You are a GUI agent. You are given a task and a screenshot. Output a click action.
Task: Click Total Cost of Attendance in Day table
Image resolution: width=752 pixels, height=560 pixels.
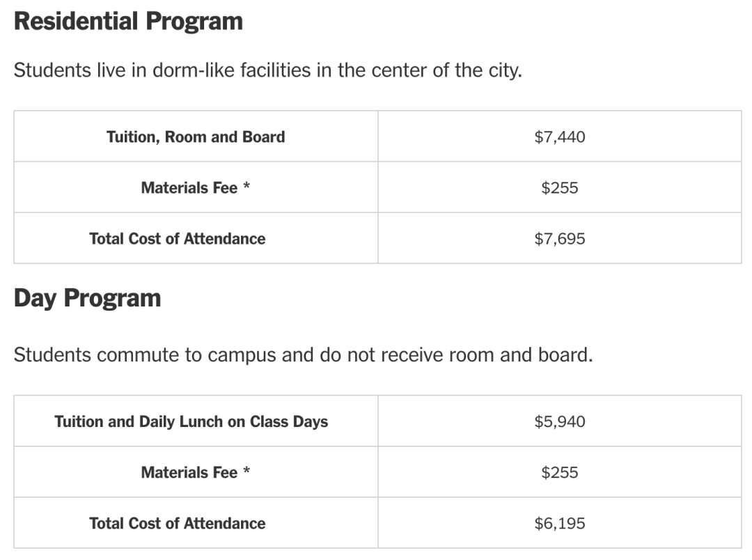tap(177, 523)
